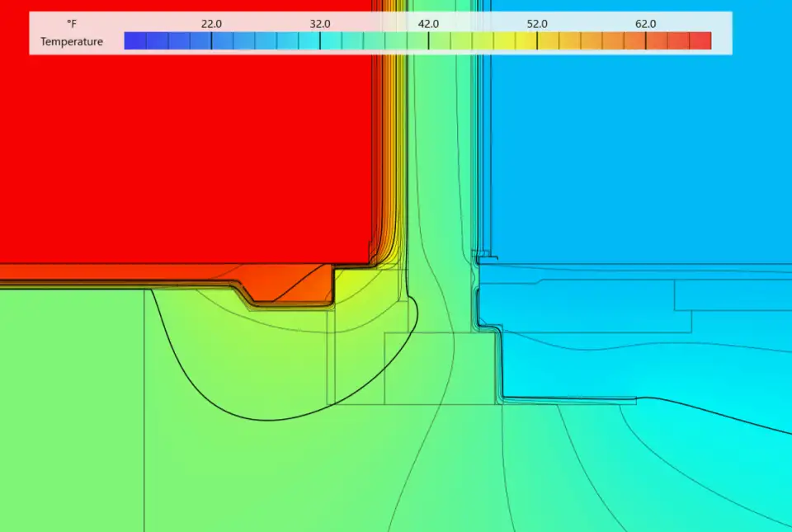This screenshot has width=792, height=532.
Task: Select the Temperature legend label
Action: (72, 41)
